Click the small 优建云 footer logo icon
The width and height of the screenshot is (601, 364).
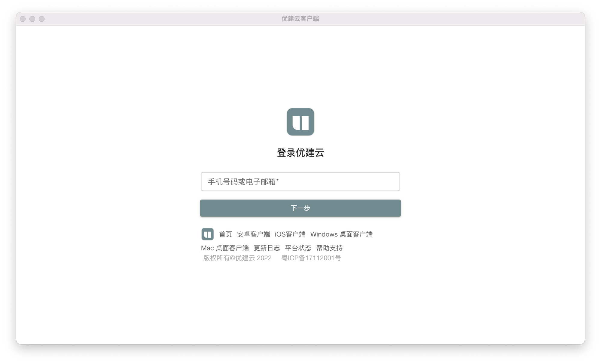click(x=207, y=234)
